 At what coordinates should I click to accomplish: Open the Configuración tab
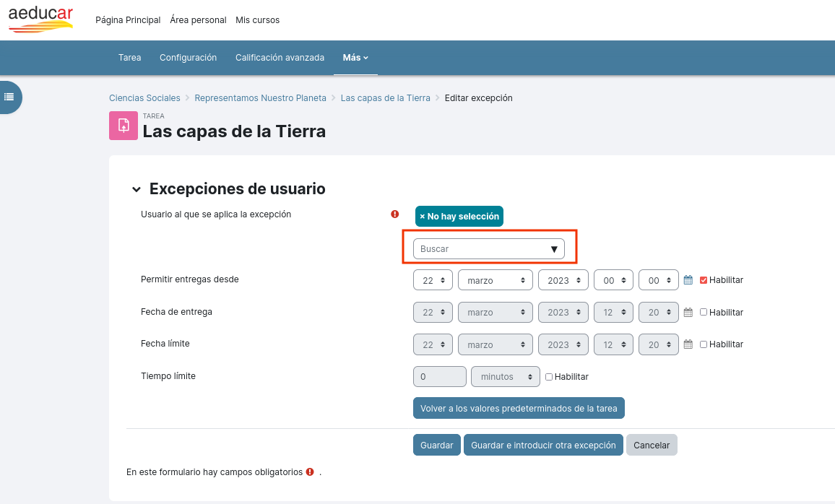tap(188, 58)
